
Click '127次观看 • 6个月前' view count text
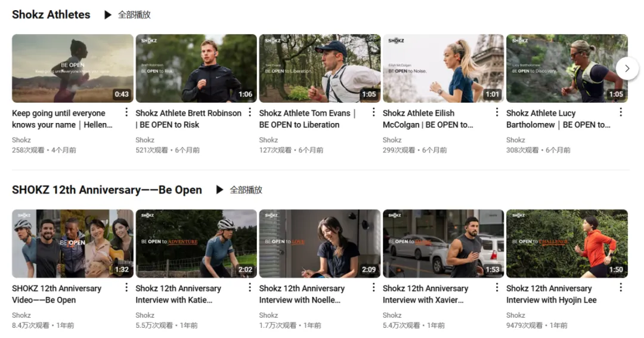pyautogui.click(x=291, y=150)
